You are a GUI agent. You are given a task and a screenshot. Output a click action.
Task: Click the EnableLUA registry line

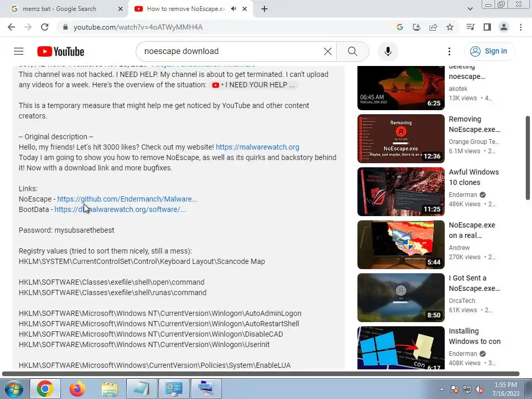point(155,365)
